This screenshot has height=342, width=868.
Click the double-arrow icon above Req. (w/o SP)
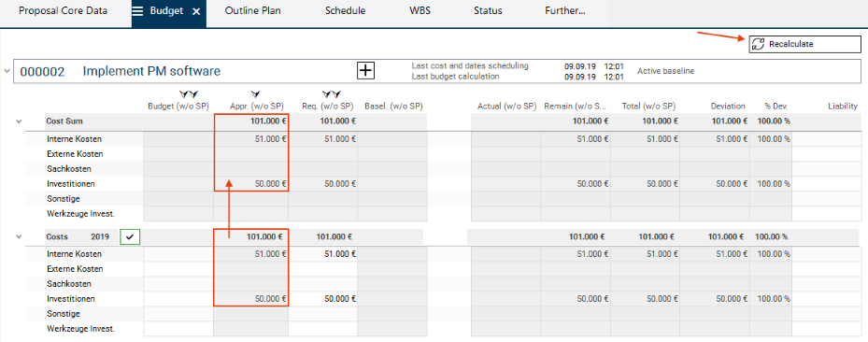click(332, 94)
